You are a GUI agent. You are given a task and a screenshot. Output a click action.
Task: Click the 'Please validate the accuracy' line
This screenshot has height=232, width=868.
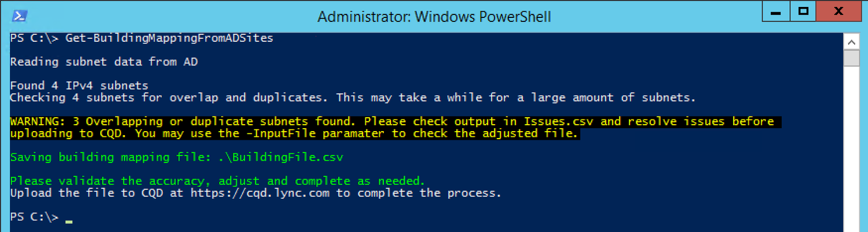coord(218,181)
